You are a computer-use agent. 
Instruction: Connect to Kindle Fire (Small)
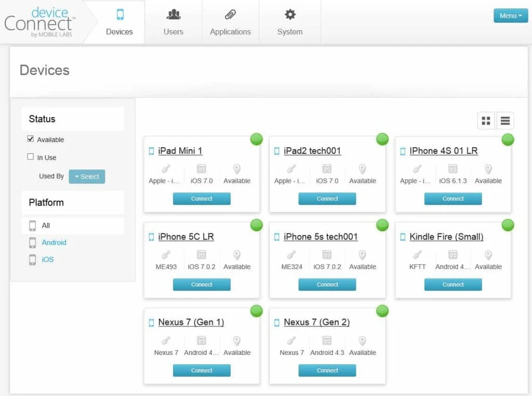click(x=453, y=284)
